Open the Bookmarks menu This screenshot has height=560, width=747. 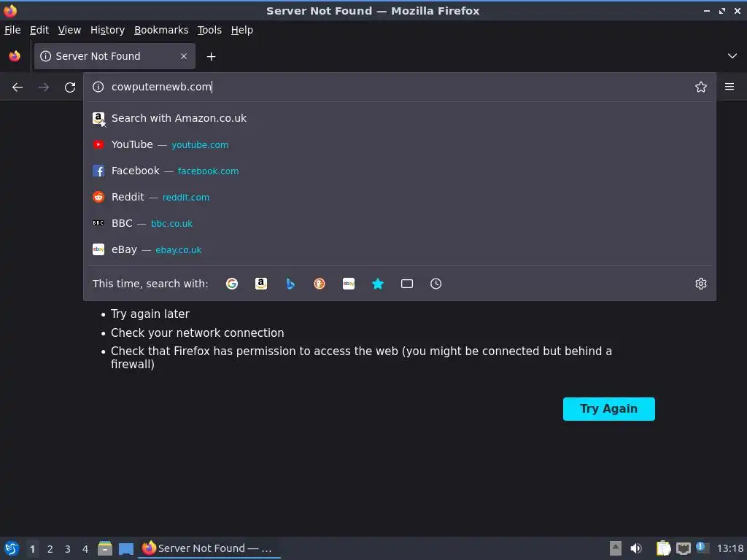point(161,30)
